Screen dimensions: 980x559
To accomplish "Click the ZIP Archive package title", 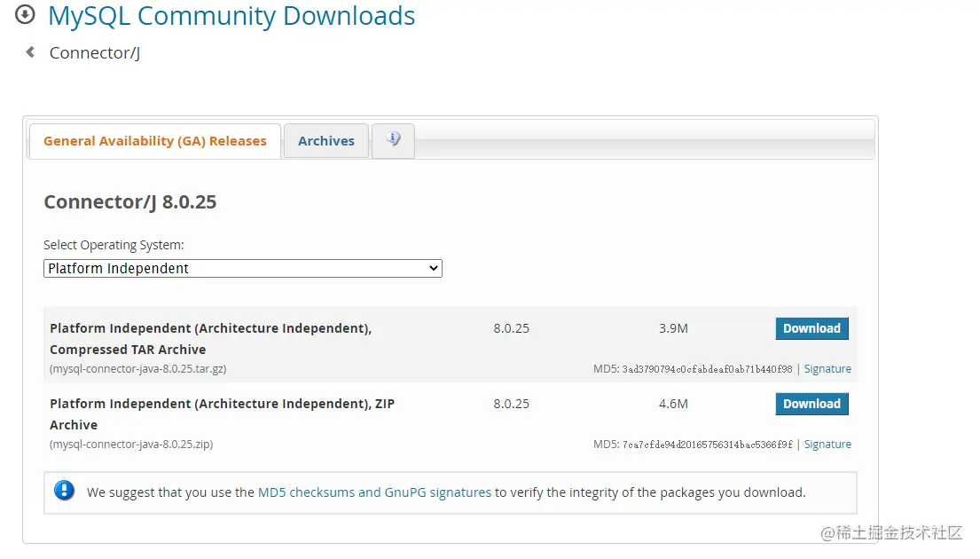I will [222, 414].
